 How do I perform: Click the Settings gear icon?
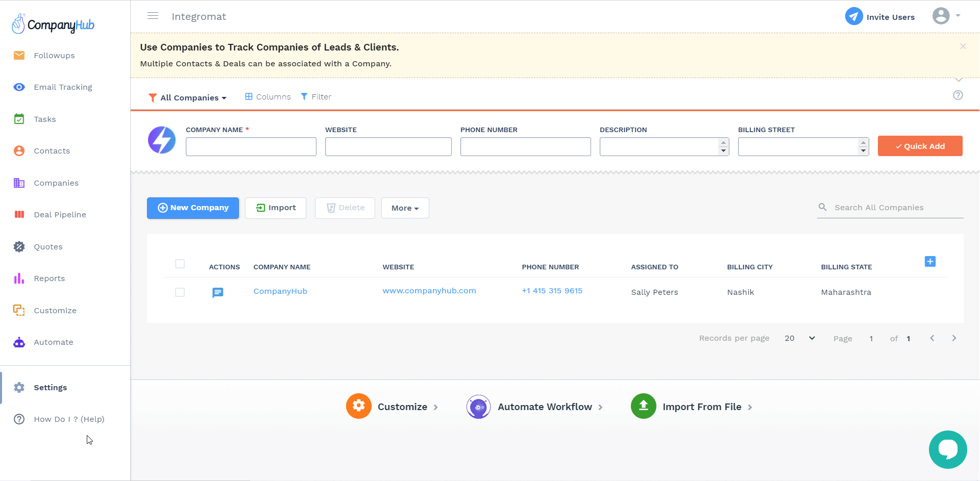(19, 388)
